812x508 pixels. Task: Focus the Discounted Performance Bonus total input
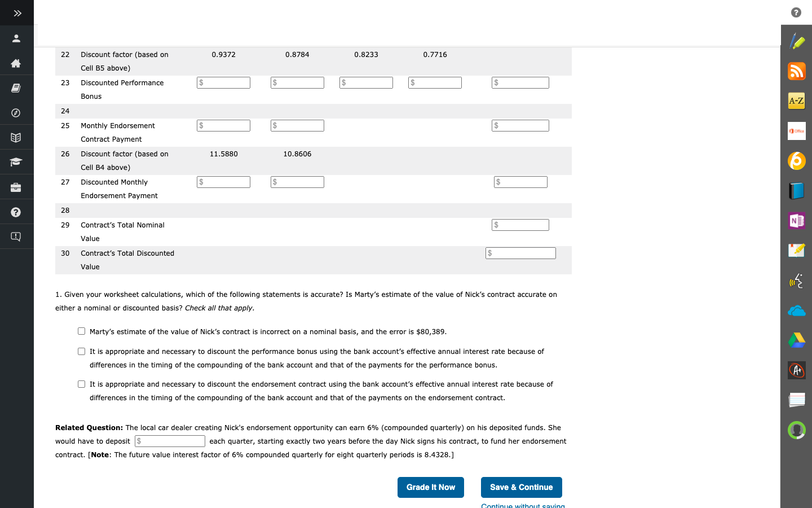(520, 83)
